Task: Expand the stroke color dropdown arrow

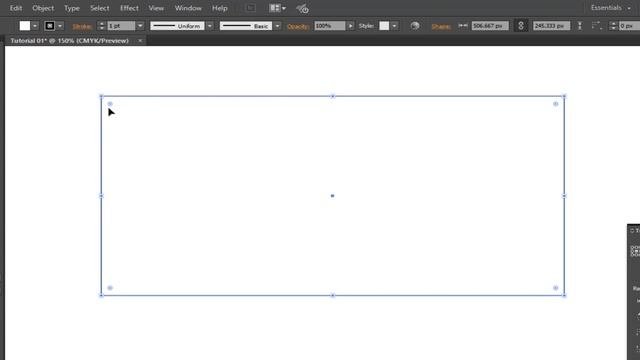Action: click(x=60, y=26)
